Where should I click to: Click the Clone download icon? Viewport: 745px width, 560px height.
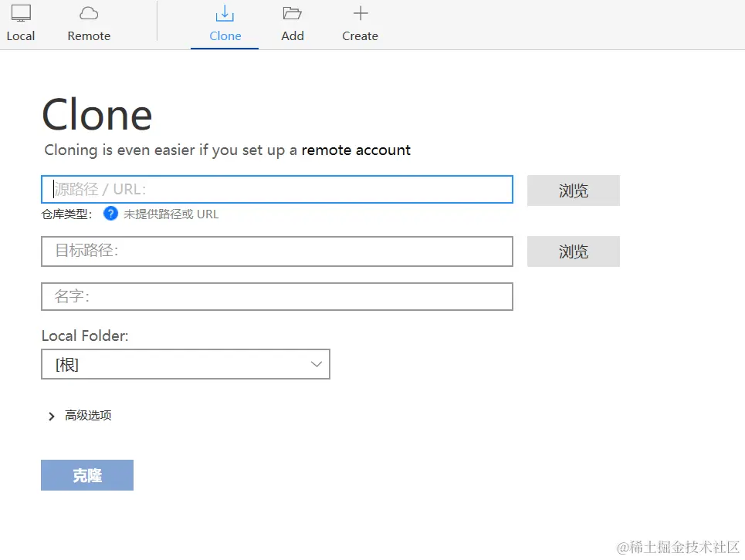point(225,13)
